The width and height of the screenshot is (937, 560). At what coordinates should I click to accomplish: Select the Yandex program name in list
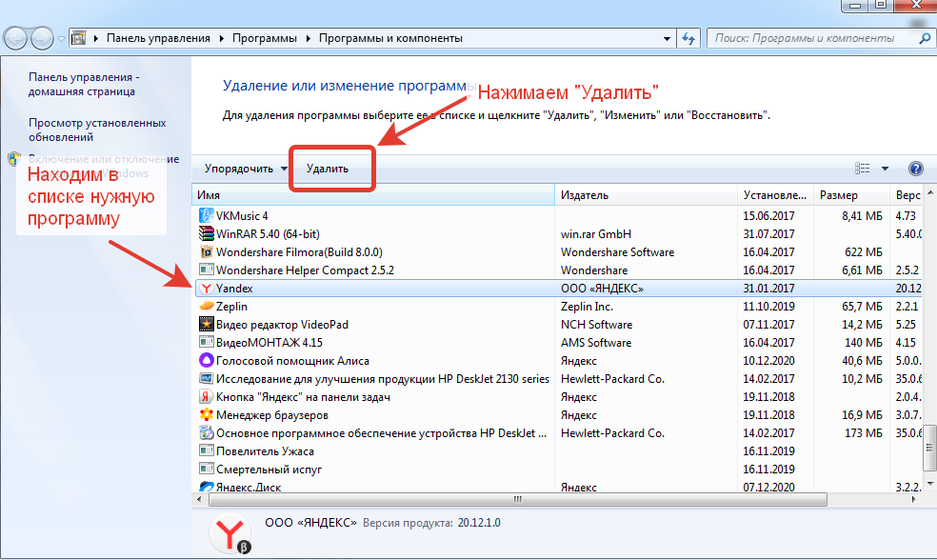click(234, 288)
